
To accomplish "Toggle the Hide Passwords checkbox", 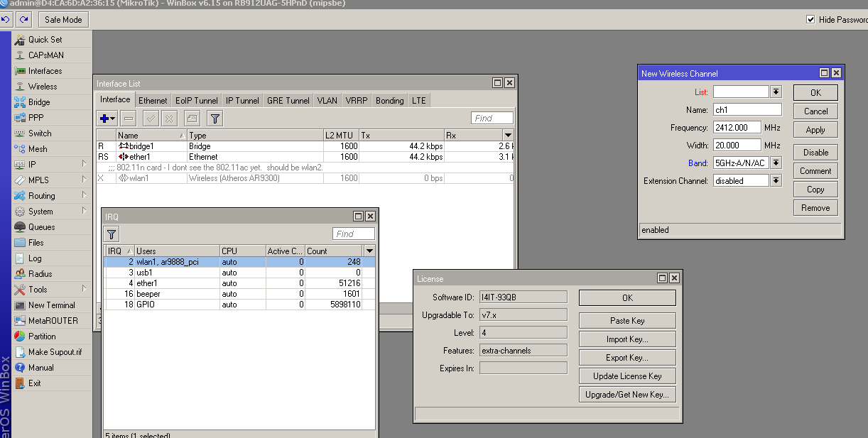I will (x=810, y=20).
